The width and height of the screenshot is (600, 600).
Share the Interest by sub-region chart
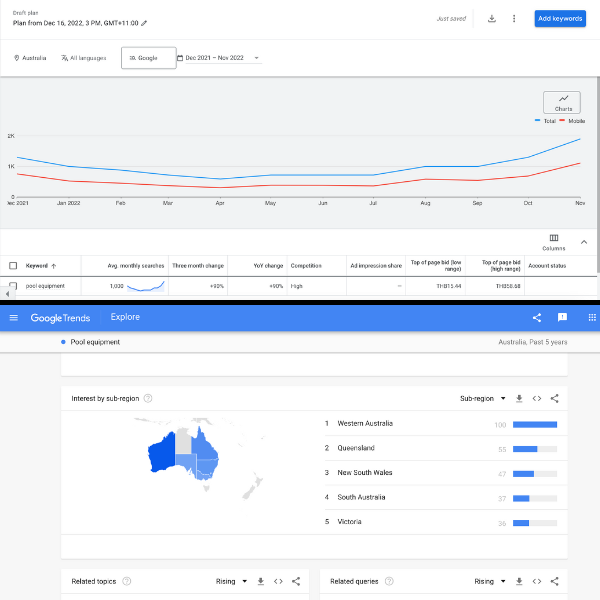(x=554, y=398)
